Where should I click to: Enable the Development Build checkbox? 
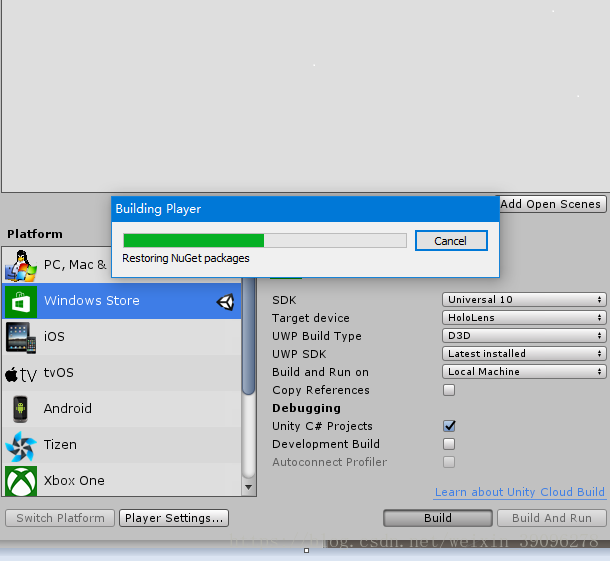pos(449,444)
